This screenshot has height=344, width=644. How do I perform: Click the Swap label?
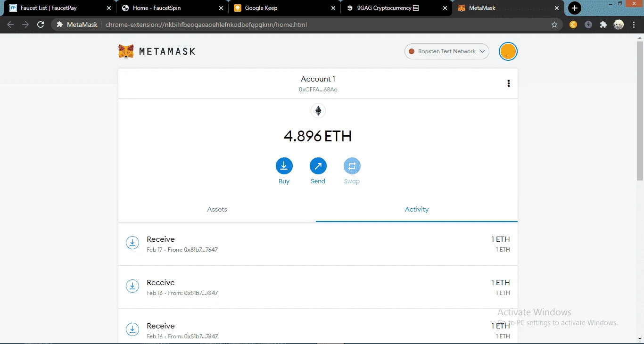pyautogui.click(x=352, y=181)
